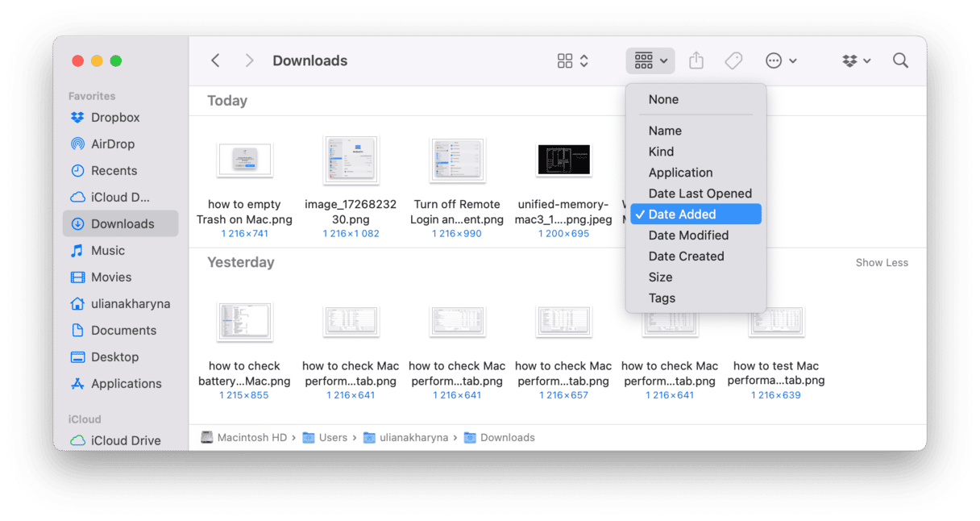Select Downloads in the sidebar
This screenshot has width=980, height=521.
[120, 223]
